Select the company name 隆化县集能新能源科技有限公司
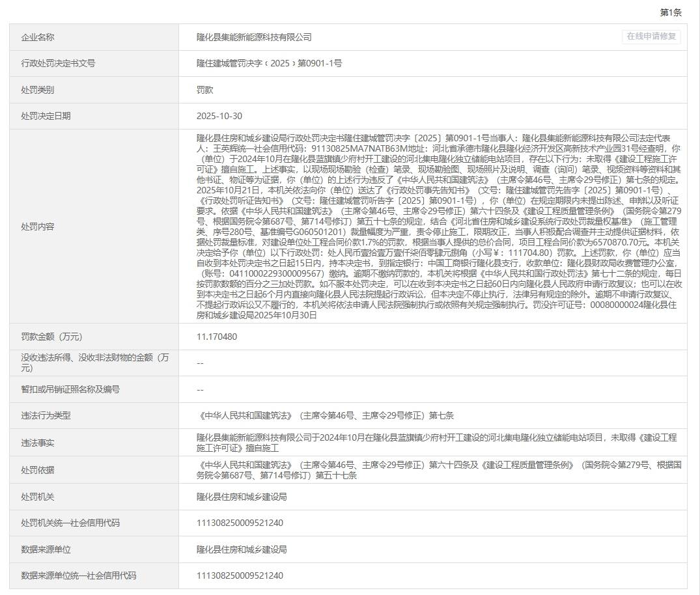 254,38
